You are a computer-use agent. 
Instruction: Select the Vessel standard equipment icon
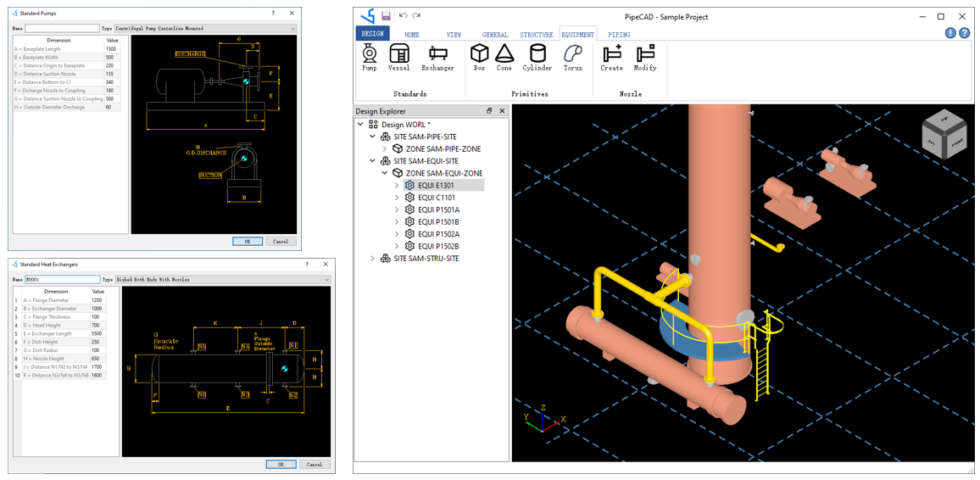(x=398, y=56)
